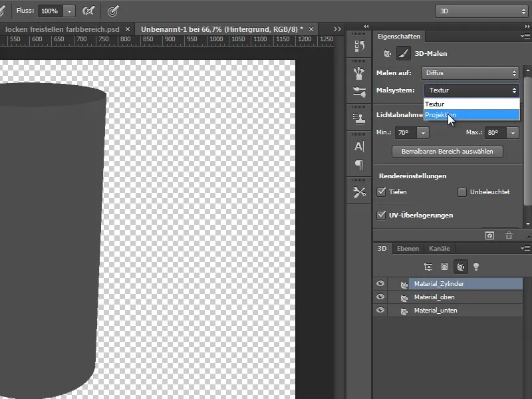Toggle tablet pressure size icon in options bar
The height and width of the screenshot is (399, 532).
(x=113, y=11)
